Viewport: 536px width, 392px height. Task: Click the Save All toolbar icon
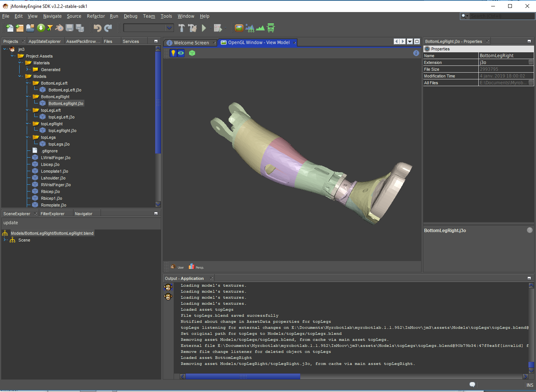pyautogui.click(x=79, y=28)
